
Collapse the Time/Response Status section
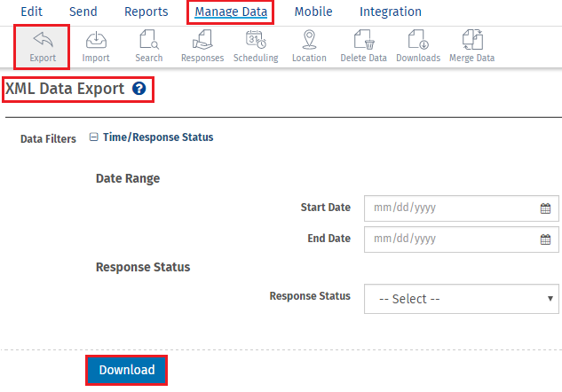[94, 137]
